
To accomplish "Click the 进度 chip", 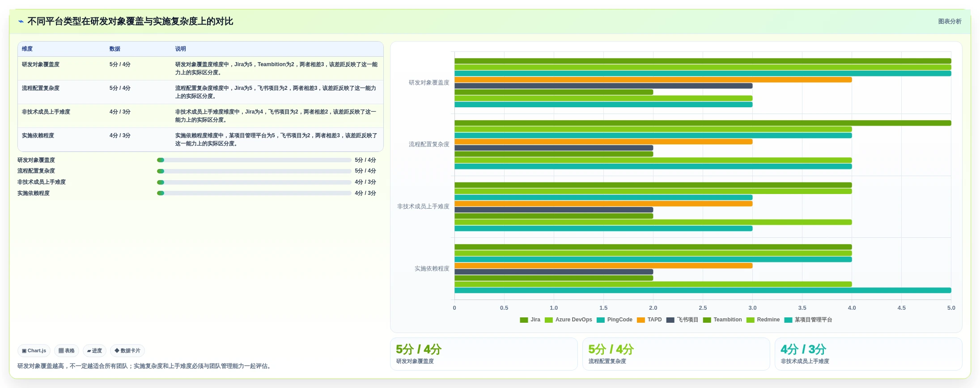I will [x=94, y=351].
